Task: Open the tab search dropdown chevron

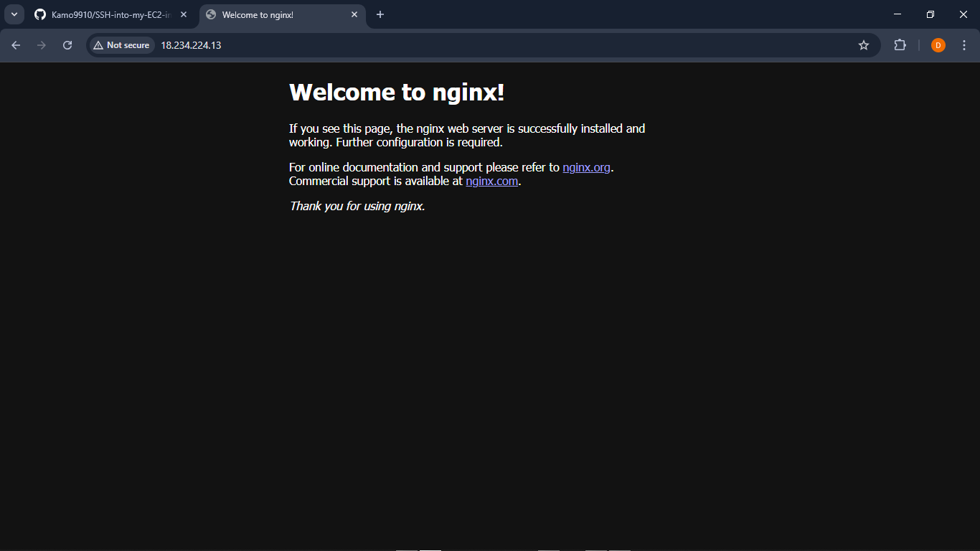Action: click(x=14, y=14)
